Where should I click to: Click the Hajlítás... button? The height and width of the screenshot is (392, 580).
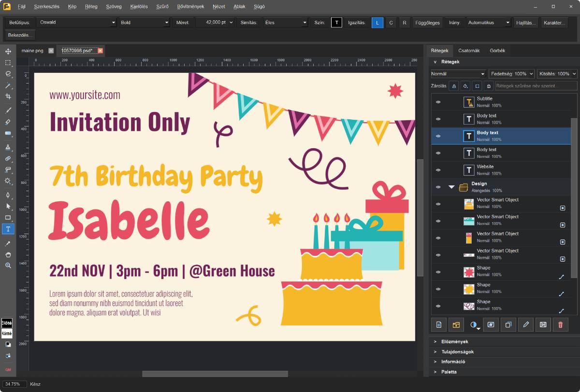coord(526,23)
